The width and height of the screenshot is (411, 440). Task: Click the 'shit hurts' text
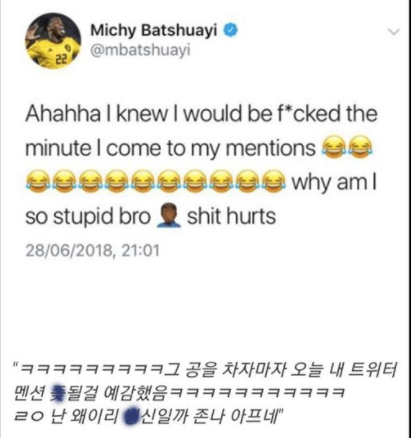point(231,216)
